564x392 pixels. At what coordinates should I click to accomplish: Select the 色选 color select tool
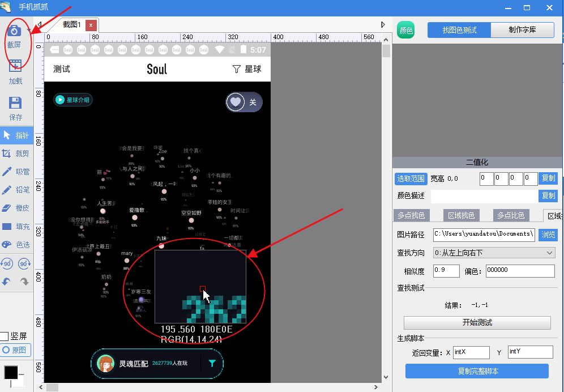coord(16,245)
